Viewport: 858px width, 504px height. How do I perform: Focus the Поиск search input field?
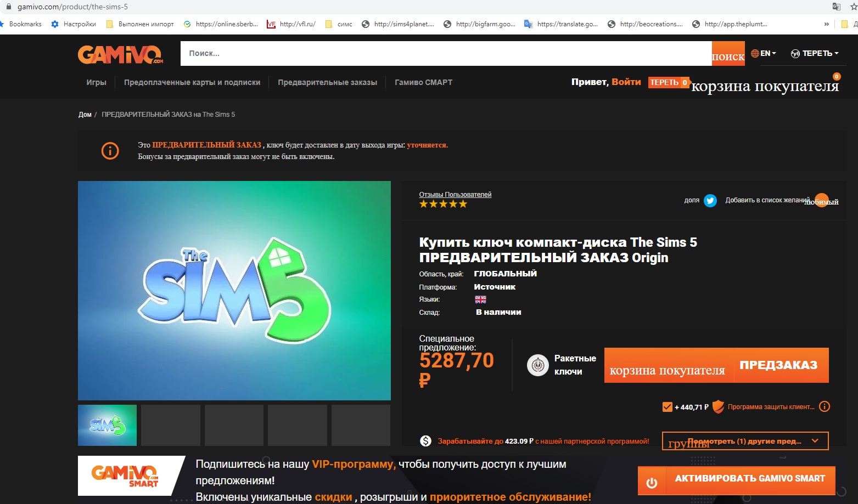[x=446, y=54]
